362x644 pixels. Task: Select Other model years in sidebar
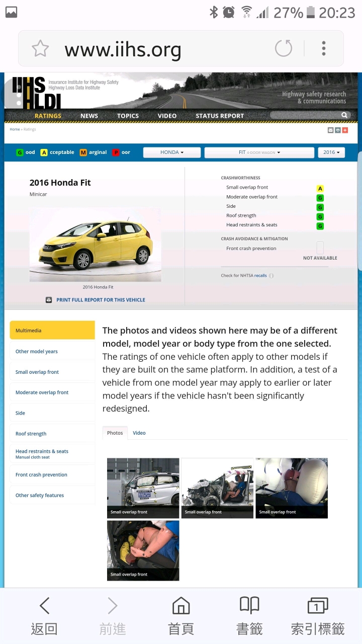coord(52,351)
